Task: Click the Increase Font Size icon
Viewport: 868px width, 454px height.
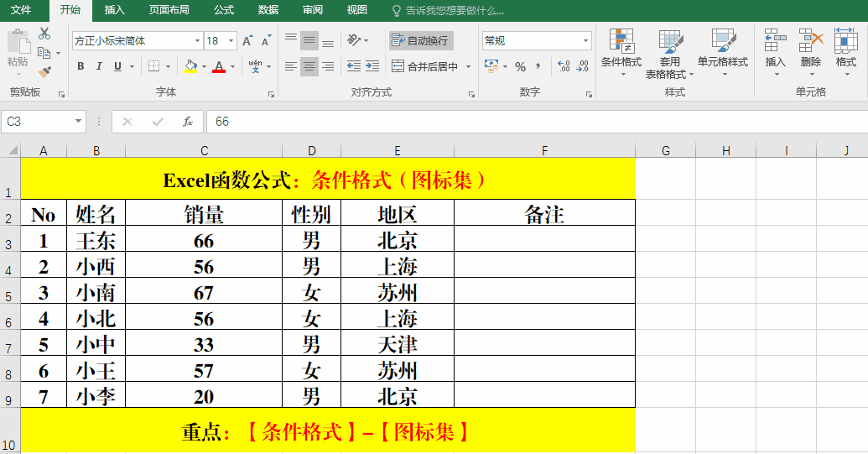Action: click(x=247, y=40)
